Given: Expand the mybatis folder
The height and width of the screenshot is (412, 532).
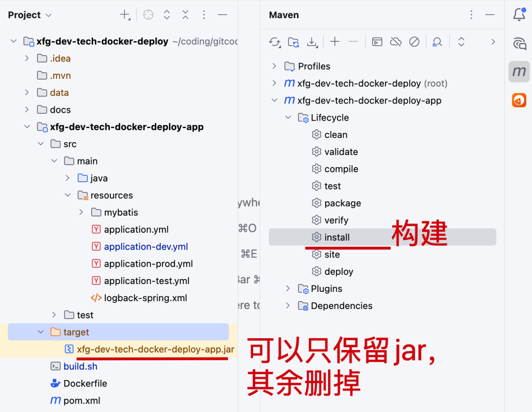Looking at the screenshot, I should [x=81, y=212].
